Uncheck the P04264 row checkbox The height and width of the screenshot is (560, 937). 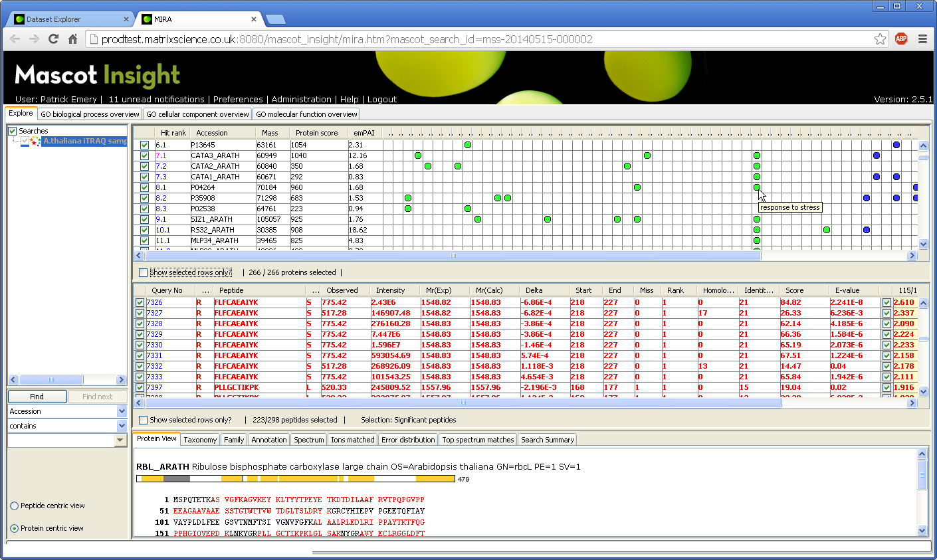tap(144, 187)
